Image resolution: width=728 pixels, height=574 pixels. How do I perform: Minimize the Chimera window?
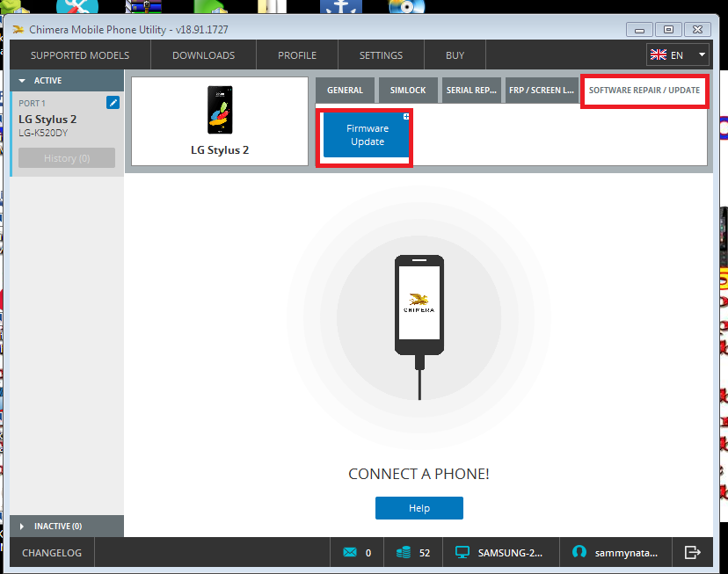coord(639,30)
